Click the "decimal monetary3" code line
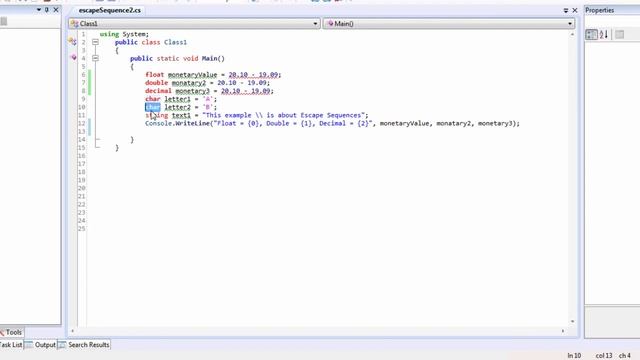 tap(209, 91)
